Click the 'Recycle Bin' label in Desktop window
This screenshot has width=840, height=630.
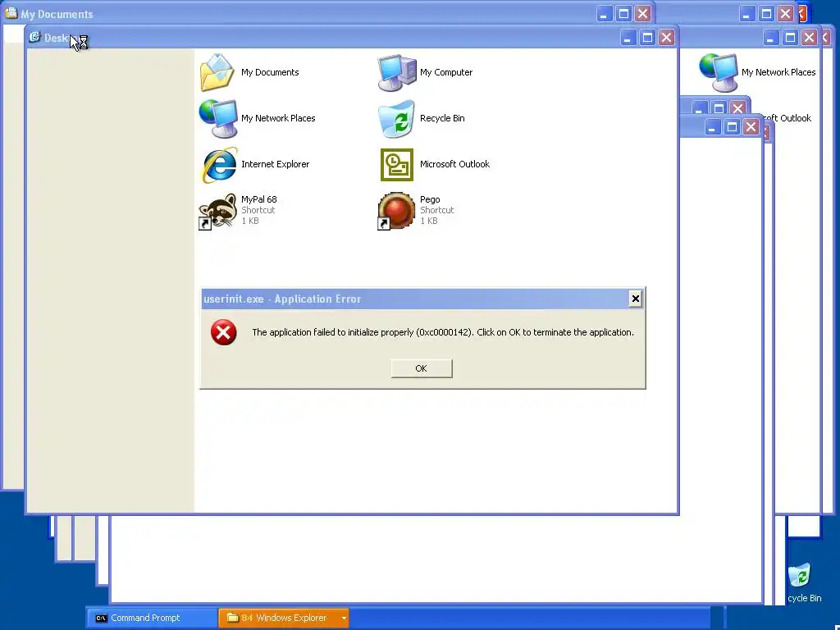click(x=442, y=118)
